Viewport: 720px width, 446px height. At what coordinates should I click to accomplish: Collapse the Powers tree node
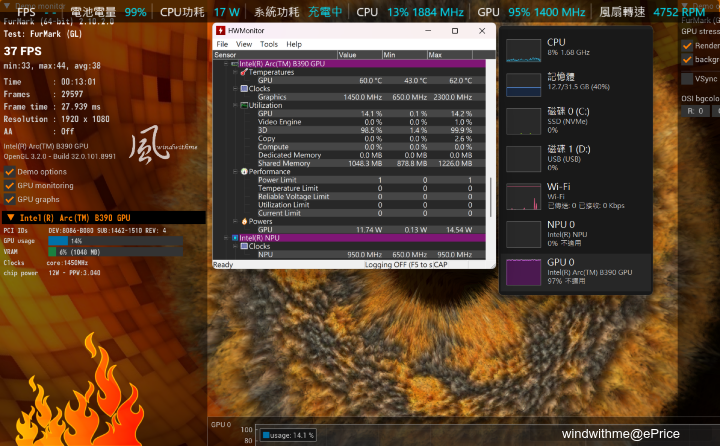(x=235, y=221)
